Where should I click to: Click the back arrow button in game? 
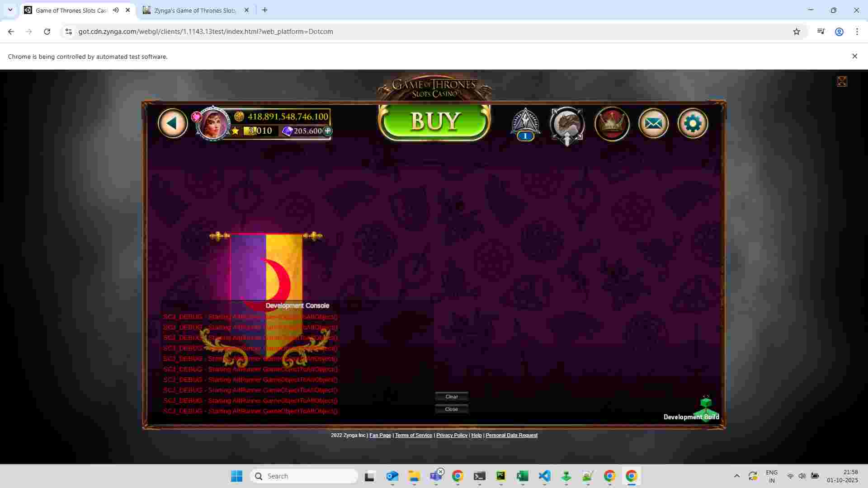coord(172,123)
